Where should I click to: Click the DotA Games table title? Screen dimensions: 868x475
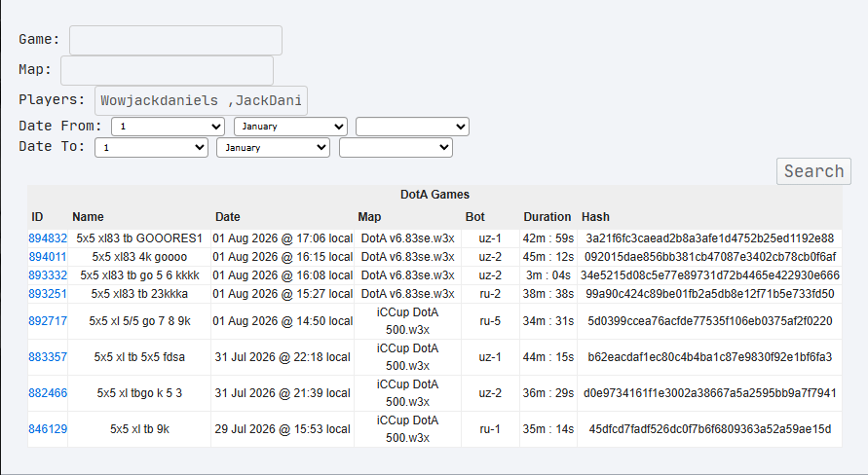pos(434,195)
